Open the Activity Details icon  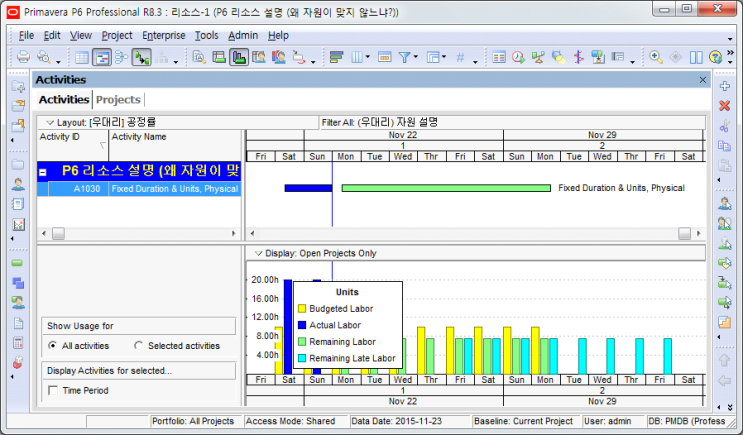click(199, 58)
